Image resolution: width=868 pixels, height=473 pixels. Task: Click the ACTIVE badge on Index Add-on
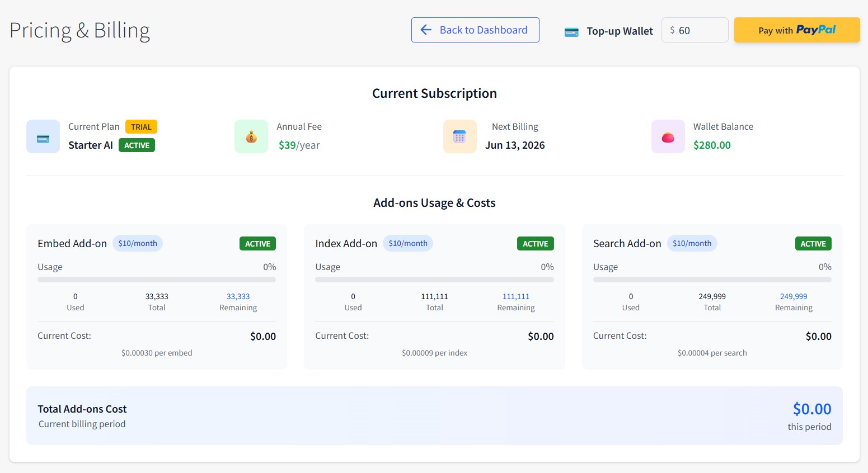[x=535, y=244]
